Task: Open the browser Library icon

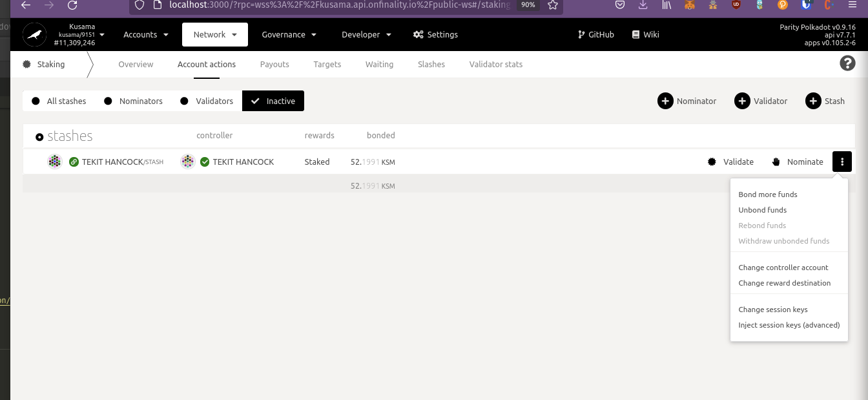Action: 666,5
